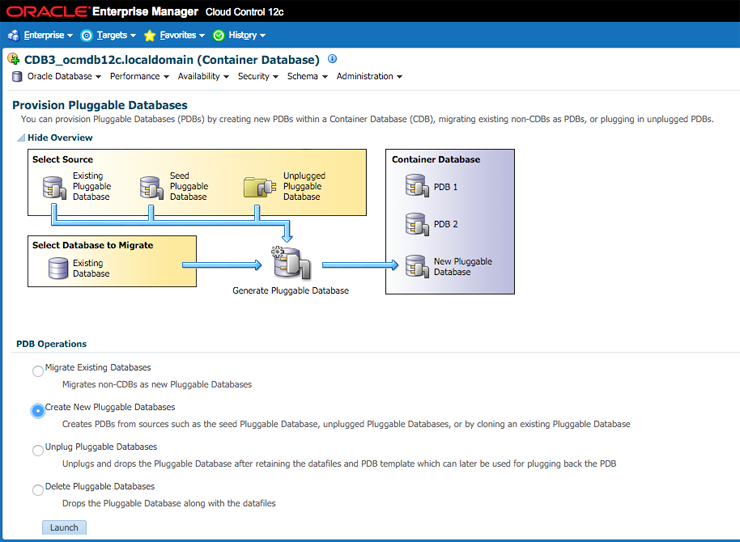Click the CDB3_ocmdb12c.localdomain page title

(x=172, y=60)
